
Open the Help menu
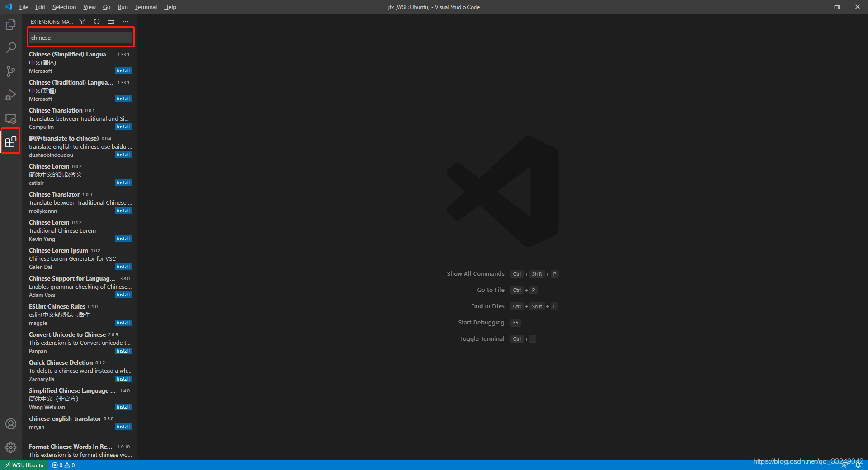point(170,7)
